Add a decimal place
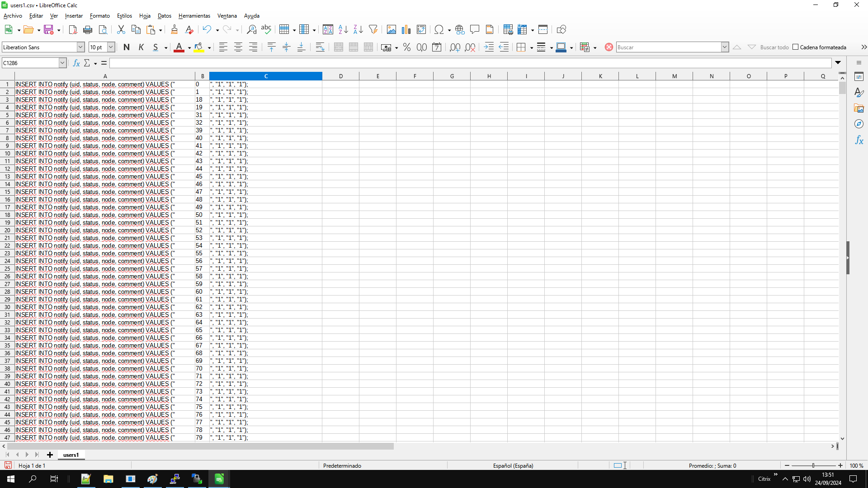The image size is (868, 488). click(455, 47)
